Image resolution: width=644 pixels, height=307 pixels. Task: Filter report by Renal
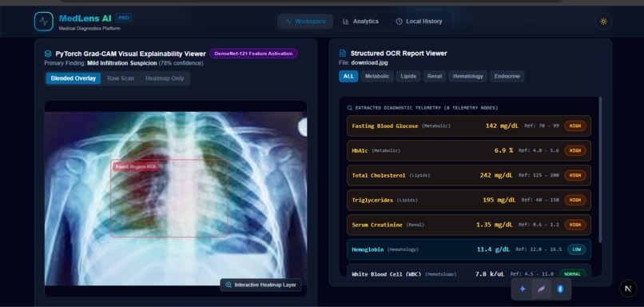click(x=435, y=77)
